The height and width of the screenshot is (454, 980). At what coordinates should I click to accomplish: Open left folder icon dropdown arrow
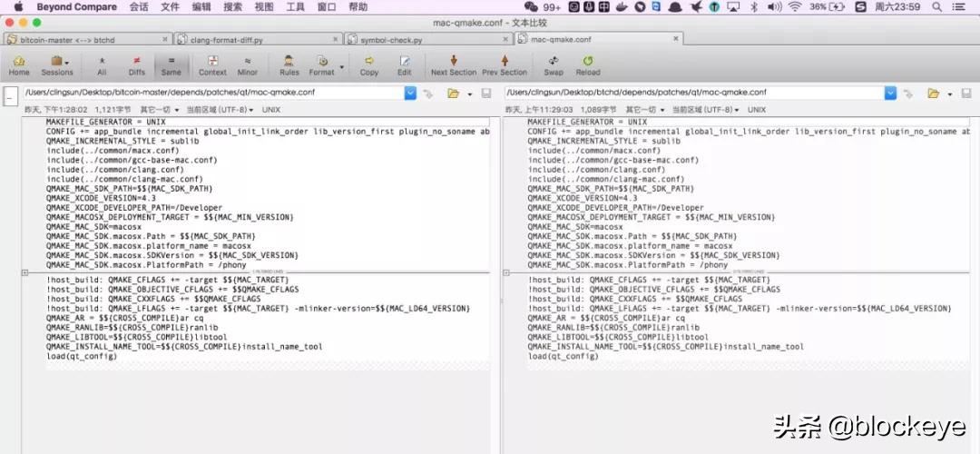point(469,94)
